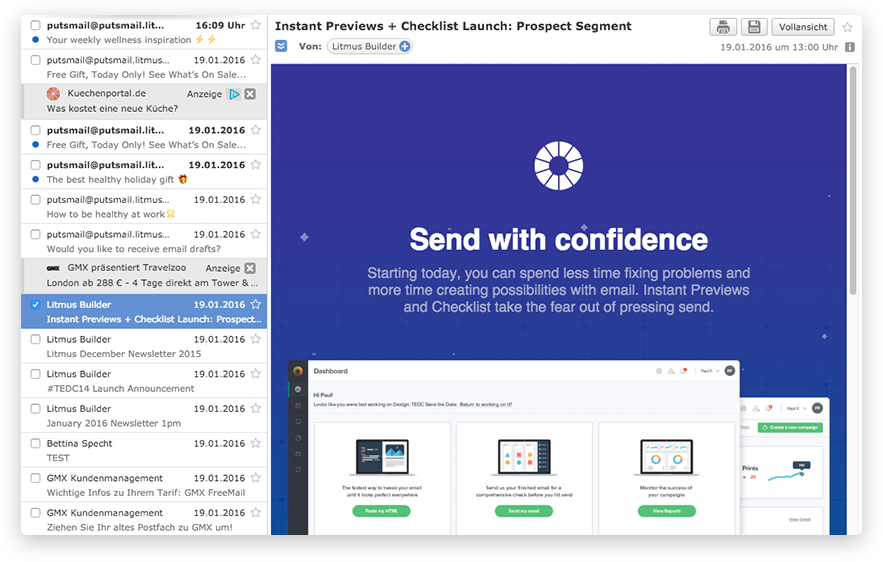Star the Would you like drafts email
Viewport: 883px width, 562px height.
[256, 234]
